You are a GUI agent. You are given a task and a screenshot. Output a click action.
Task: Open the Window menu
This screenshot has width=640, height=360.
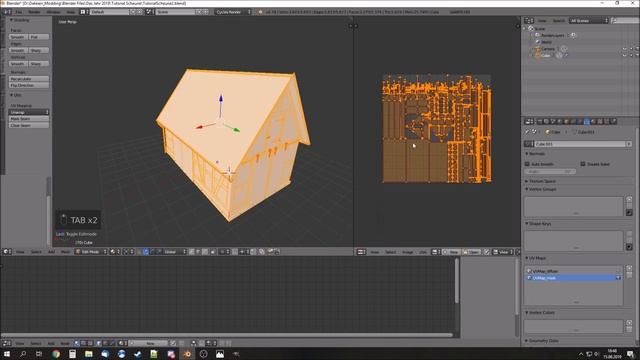pyautogui.click(x=53, y=12)
